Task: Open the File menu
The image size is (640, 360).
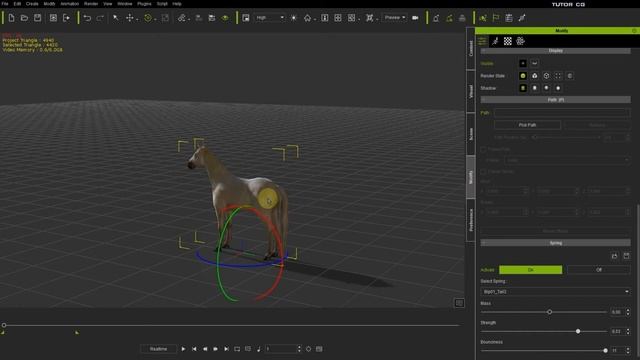Action: pos(5,4)
